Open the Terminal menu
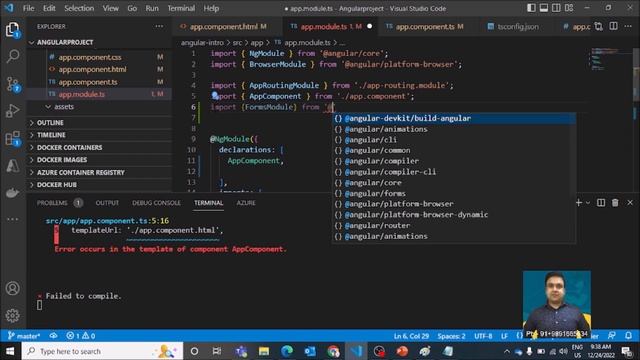This screenshot has width=640, height=360. [181, 8]
